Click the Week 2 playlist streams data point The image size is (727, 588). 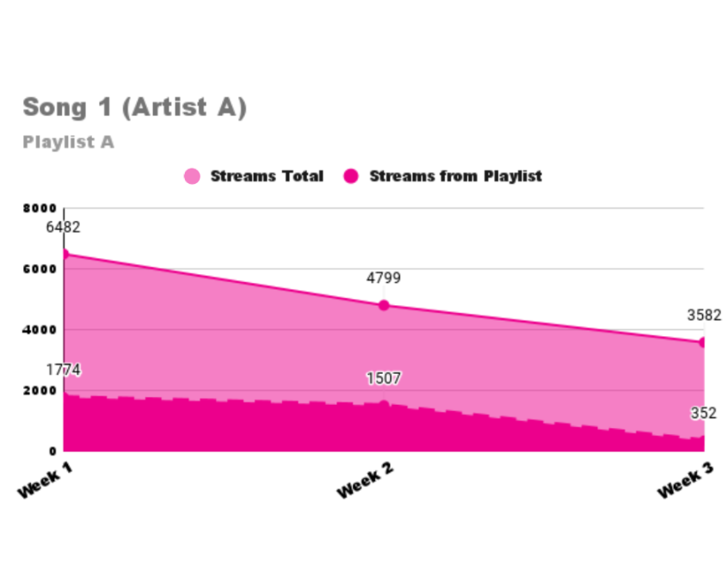(384, 405)
